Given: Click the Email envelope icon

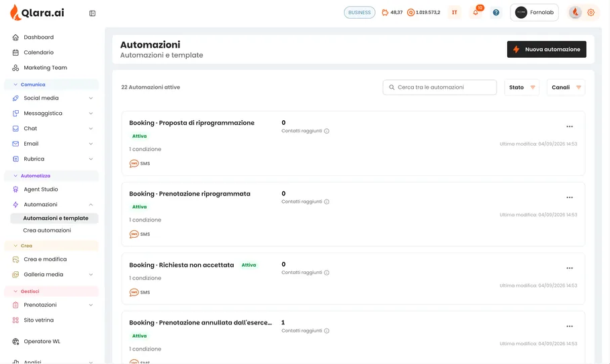Looking at the screenshot, I should pyautogui.click(x=15, y=144).
